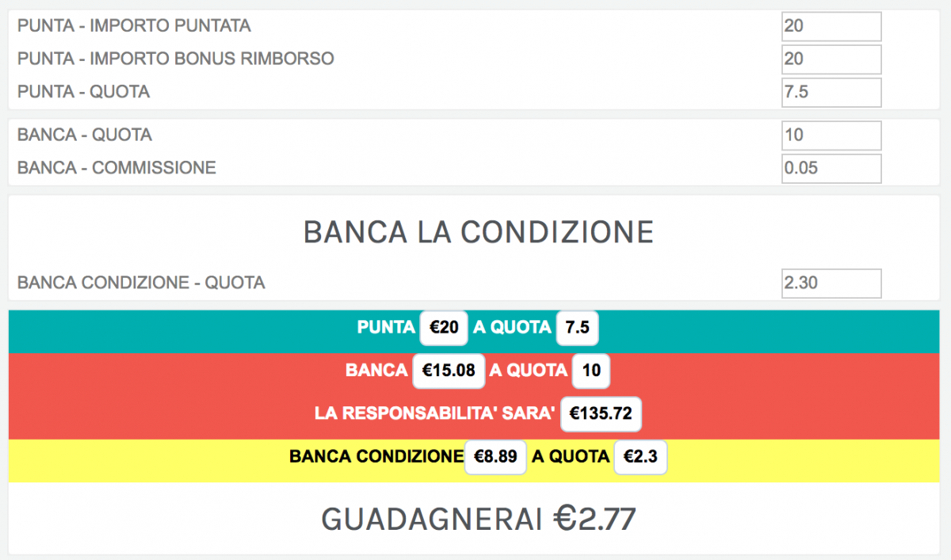Click the 10 quota badge in red bar
The height and width of the screenshot is (560, 951).
tap(591, 371)
